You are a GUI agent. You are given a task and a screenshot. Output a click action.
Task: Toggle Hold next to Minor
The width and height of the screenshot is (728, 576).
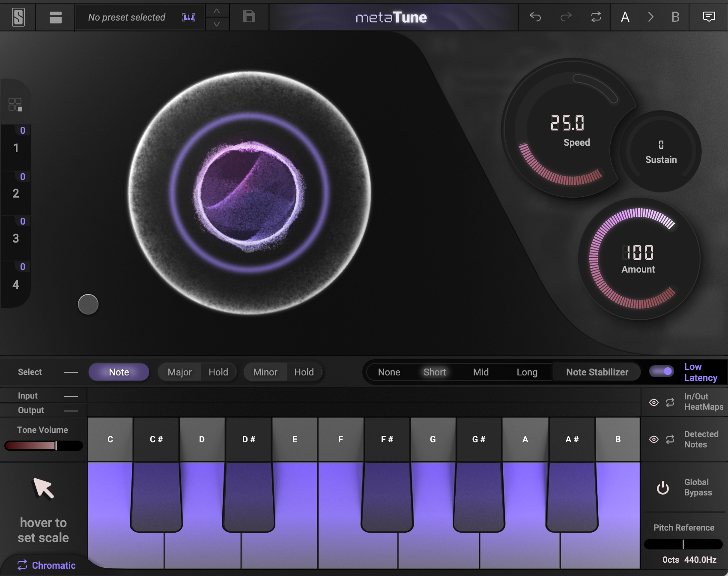click(304, 372)
